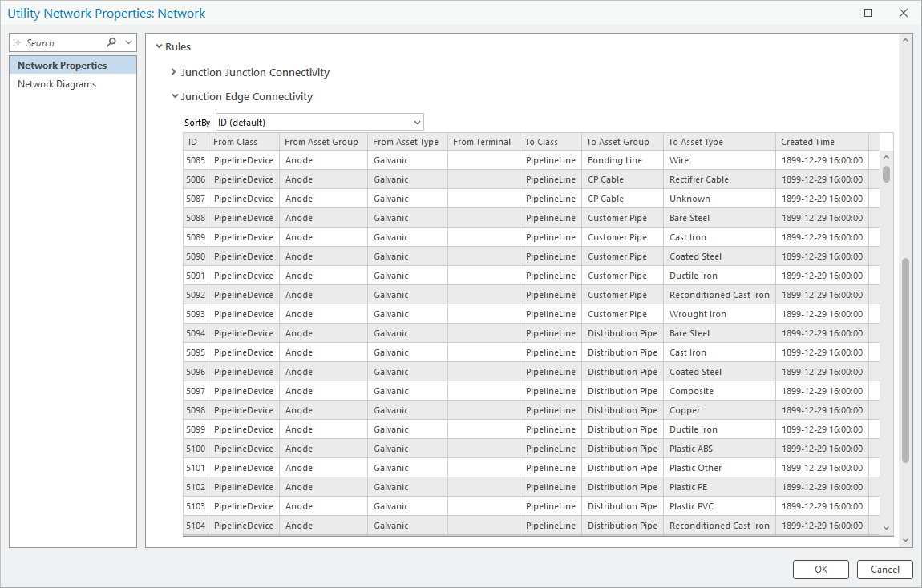The width and height of the screenshot is (922, 588).
Task: Click the OK button
Action: coord(820,570)
